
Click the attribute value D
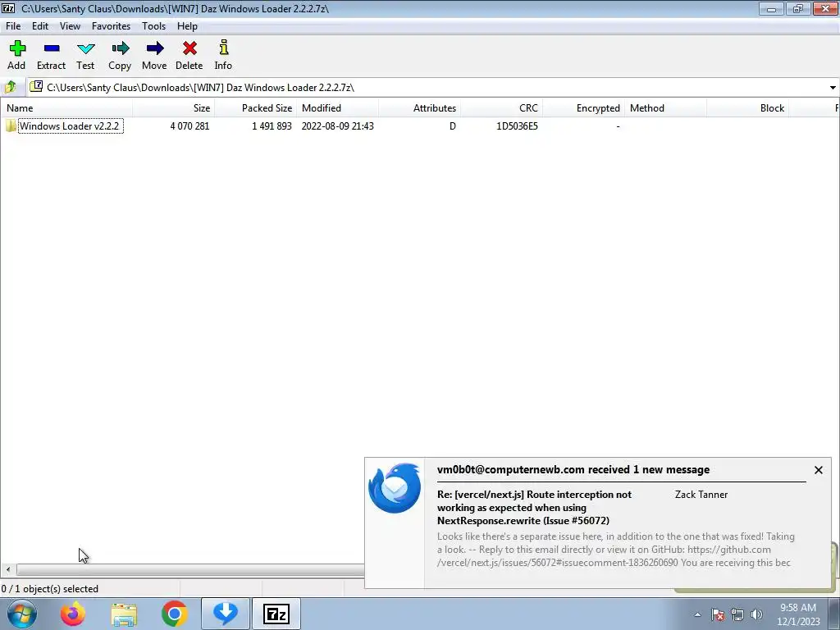click(453, 126)
